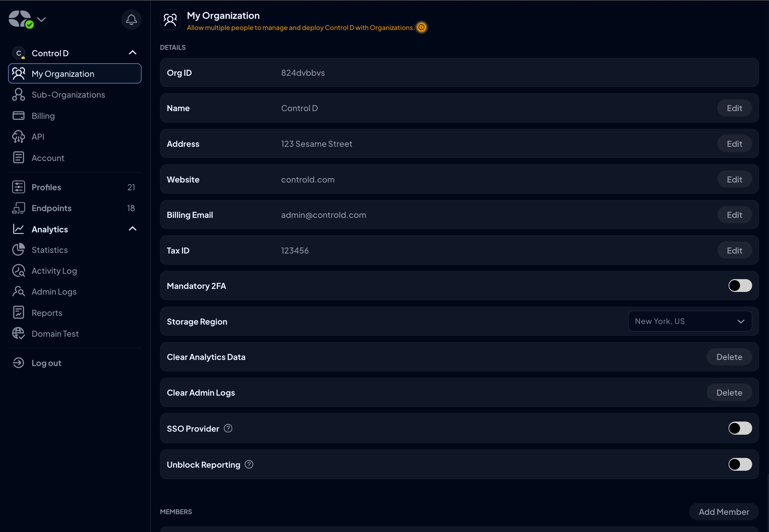
Task: Turn on the SSO Provider switch
Action: click(740, 428)
